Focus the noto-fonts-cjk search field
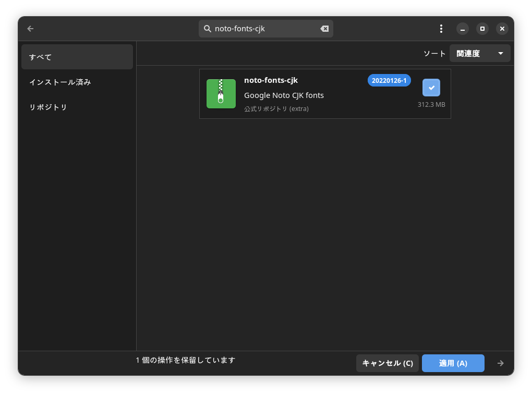The image size is (532, 395). point(266,29)
